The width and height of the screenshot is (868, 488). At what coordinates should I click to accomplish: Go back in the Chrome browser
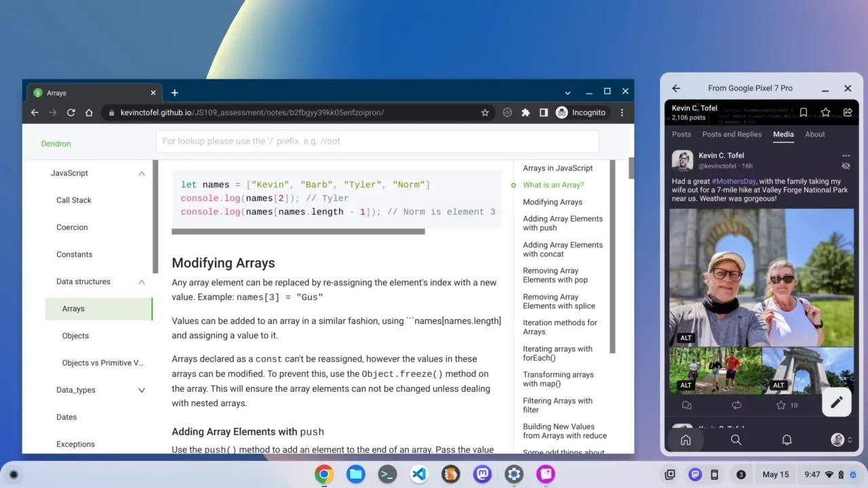click(35, 113)
